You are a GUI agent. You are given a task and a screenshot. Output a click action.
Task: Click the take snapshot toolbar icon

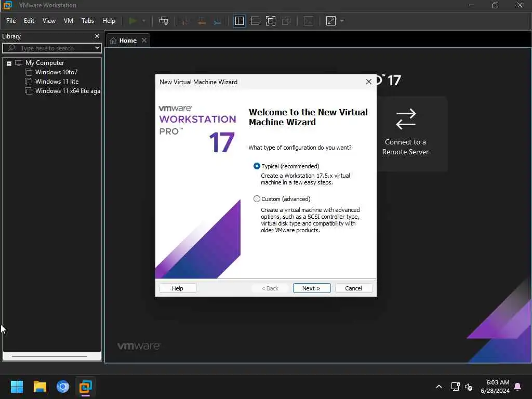(185, 21)
